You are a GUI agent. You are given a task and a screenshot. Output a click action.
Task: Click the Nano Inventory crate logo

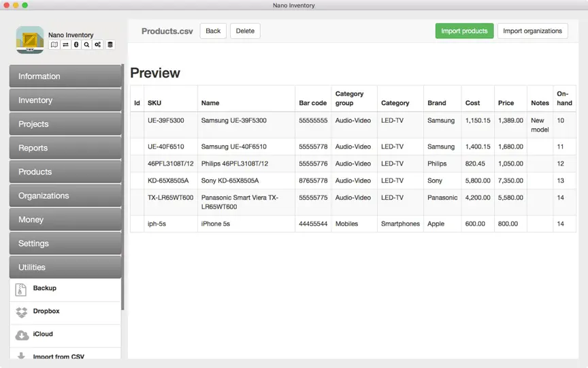point(30,40)
